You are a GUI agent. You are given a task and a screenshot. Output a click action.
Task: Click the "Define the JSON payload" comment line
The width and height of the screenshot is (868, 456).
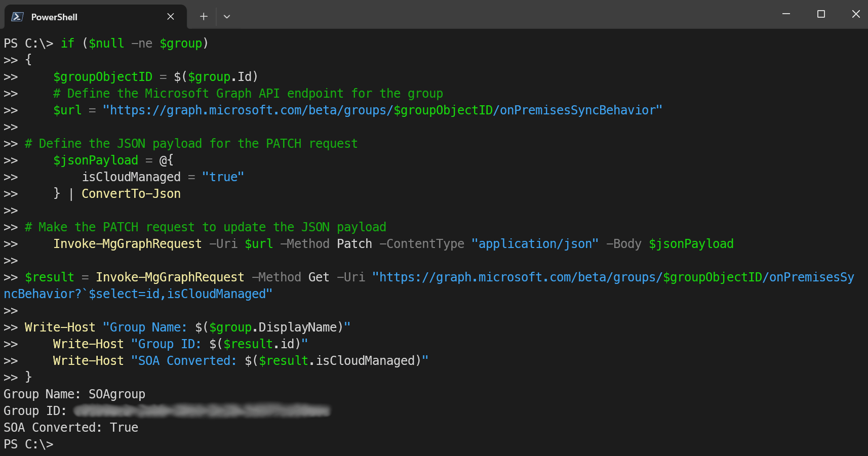191,144
